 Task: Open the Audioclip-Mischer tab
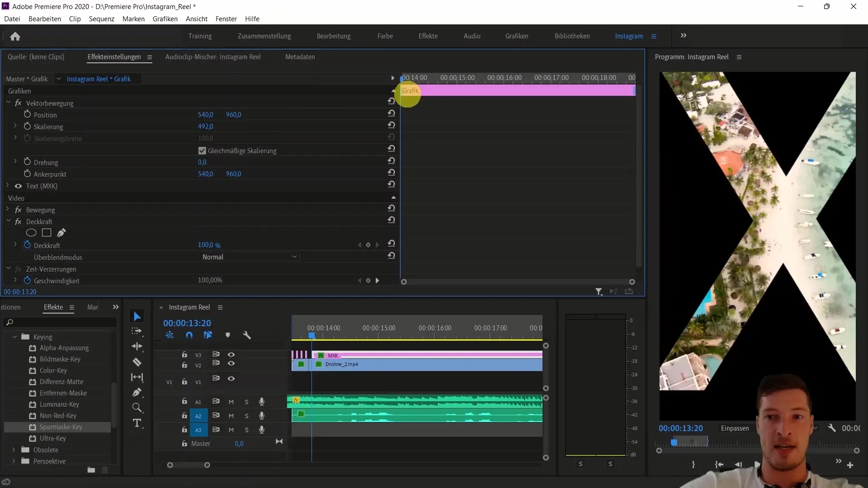tap(213, 56)
